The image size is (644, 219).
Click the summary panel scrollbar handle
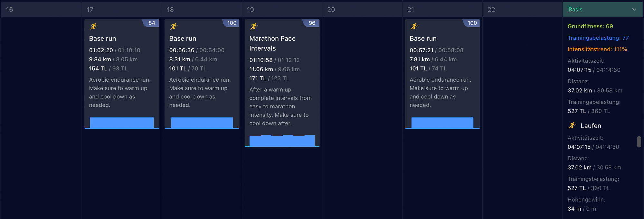point(639,142)
